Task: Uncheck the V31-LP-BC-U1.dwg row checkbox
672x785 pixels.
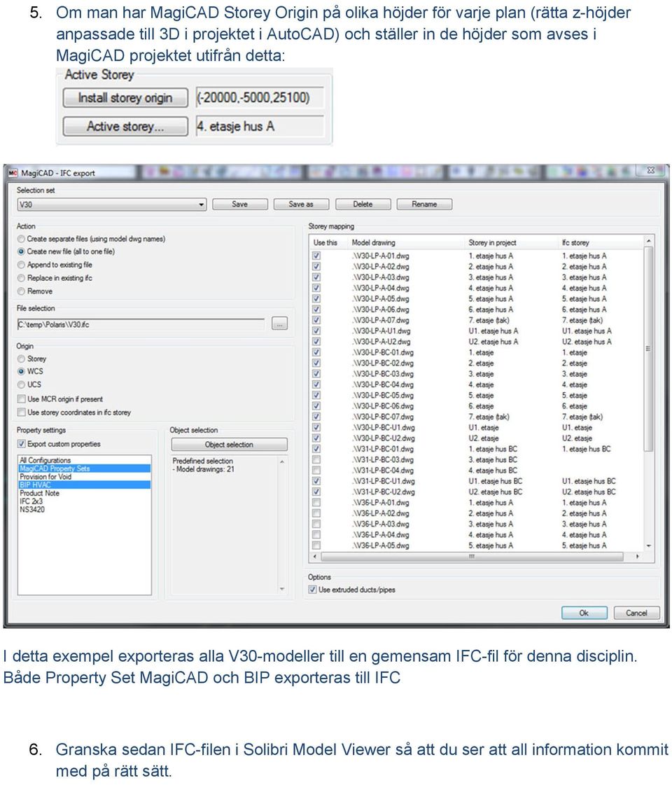Action: pos(316,481)
